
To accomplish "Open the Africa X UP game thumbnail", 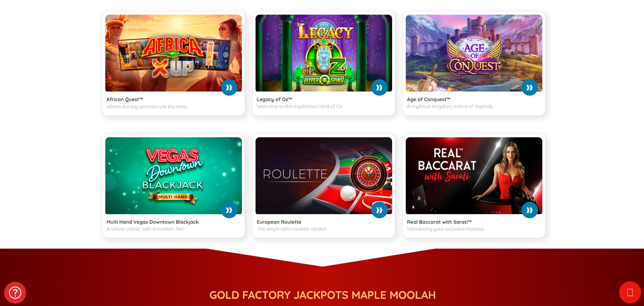I will (x=173, y=53).
